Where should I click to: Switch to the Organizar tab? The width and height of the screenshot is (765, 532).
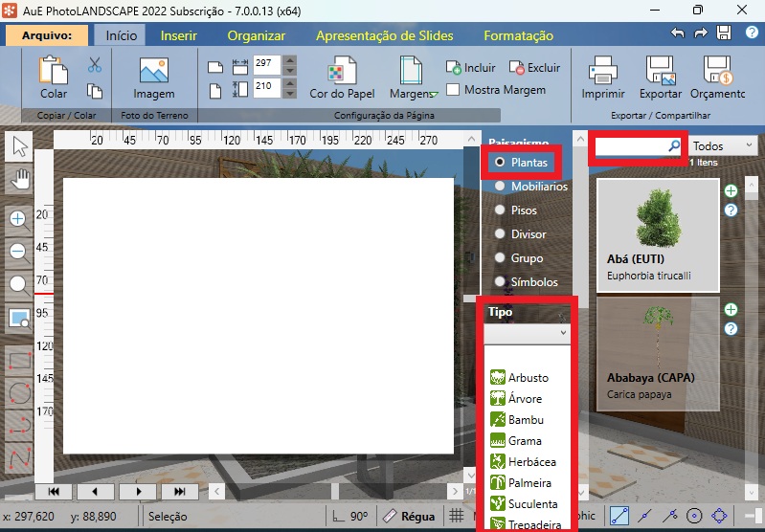(257, 35)
